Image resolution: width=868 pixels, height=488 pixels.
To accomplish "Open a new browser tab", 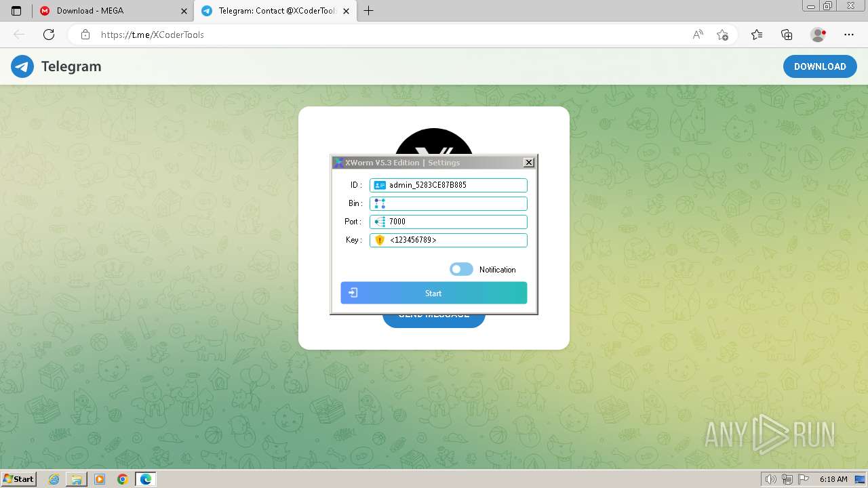I will pos(368,11).
